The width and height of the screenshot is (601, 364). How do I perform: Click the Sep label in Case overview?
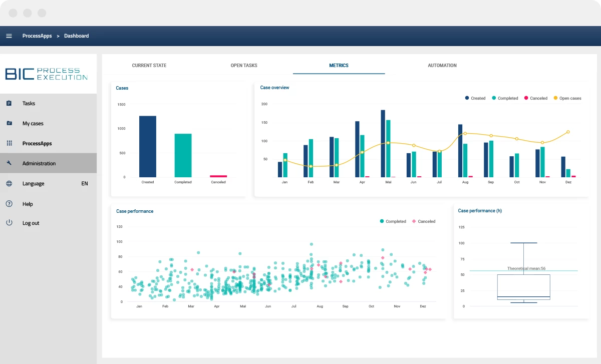pyautogui.click(x=491, y=182)
